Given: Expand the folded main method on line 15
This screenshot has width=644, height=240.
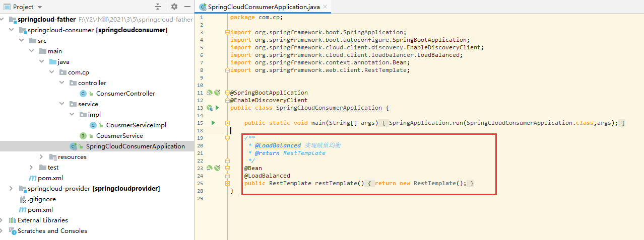Looking at the screenshot, I should click(x=228, y=123).
